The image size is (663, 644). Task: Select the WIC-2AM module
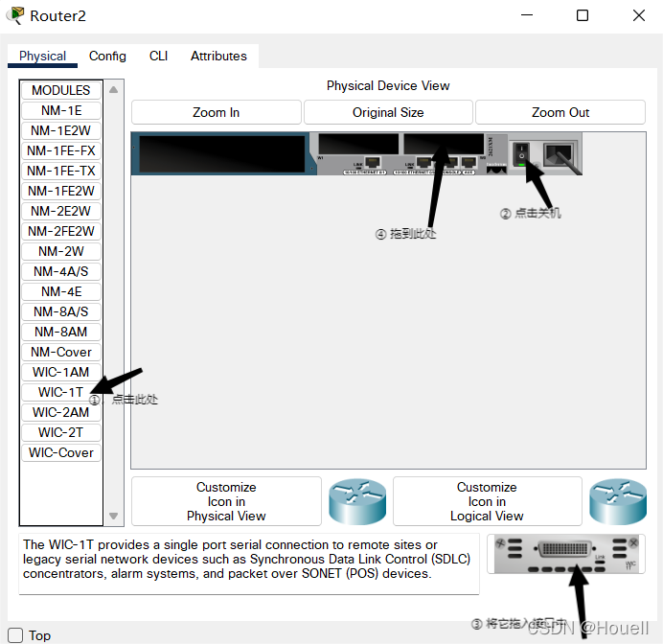pos(61,412)
